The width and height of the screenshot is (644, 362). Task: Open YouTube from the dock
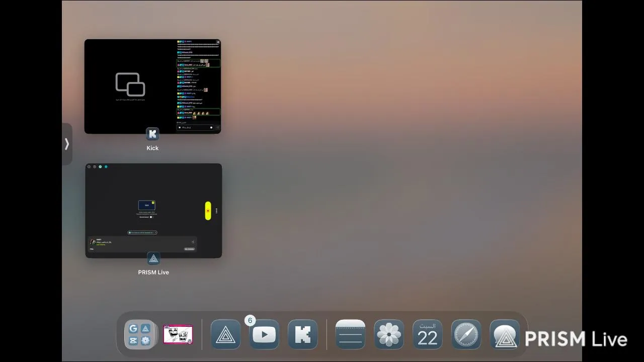264,335
